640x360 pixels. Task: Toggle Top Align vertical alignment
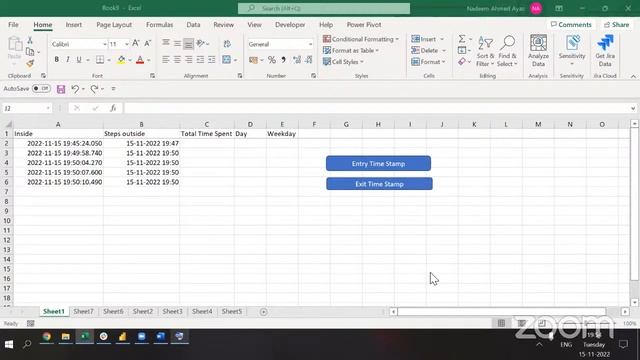tap(165, 42)
